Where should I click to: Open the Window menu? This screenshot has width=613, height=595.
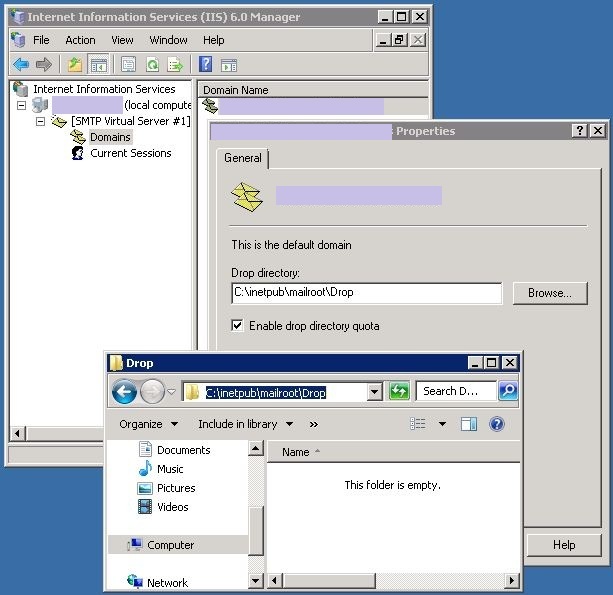click(168, 40)
